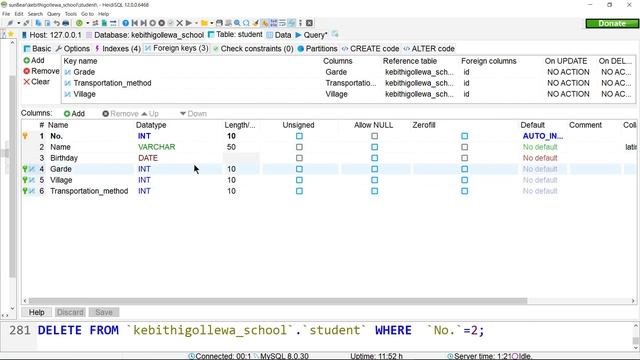Click the green refresh toolbar icon
This screenshot has height=360, width=640.
[79, 23]
